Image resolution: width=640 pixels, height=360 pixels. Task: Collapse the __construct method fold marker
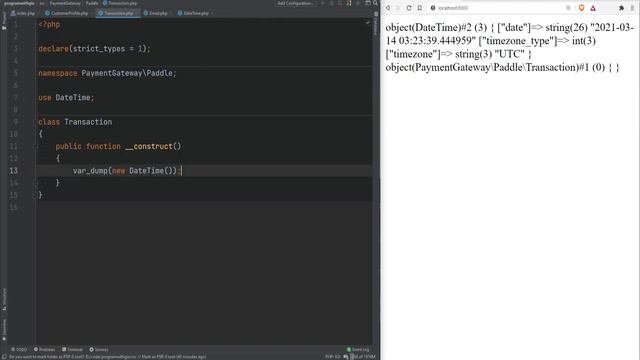(x=35, y=147)
